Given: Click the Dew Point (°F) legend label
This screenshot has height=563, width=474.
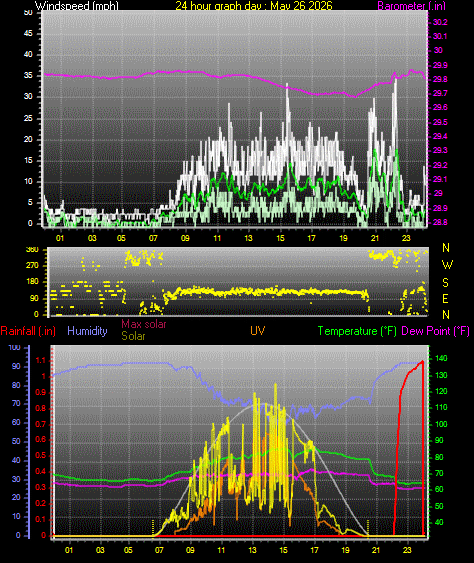Looking at the screenshot, I should pos(436,331).
